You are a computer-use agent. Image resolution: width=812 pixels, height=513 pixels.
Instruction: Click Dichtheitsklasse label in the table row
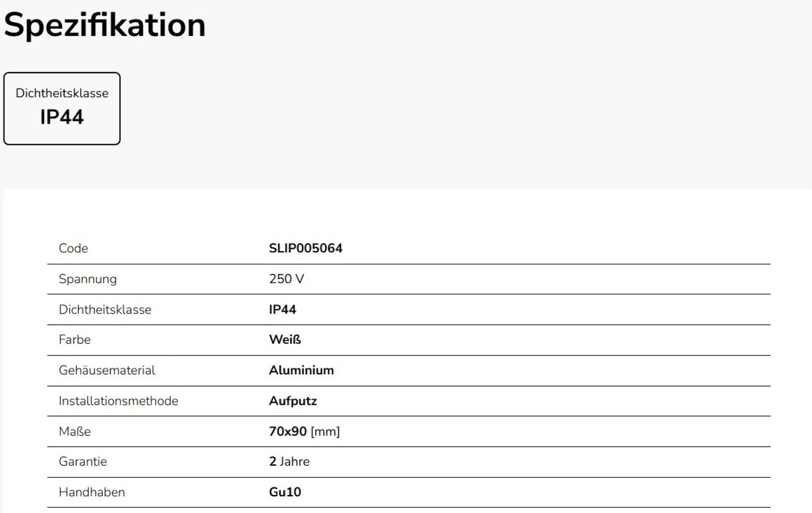click(105, 310)
